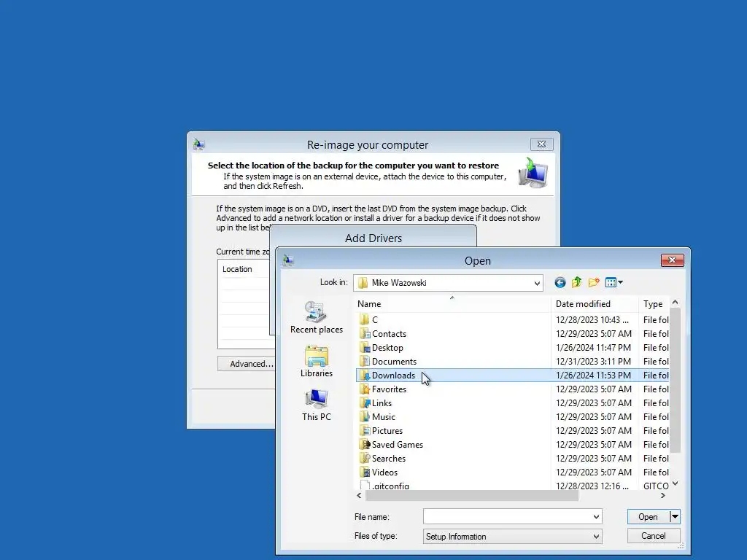747x560 pixels.
Task: Open the View menu icon in toolbar
Action: pyautogui.click(x=614, y=282)
